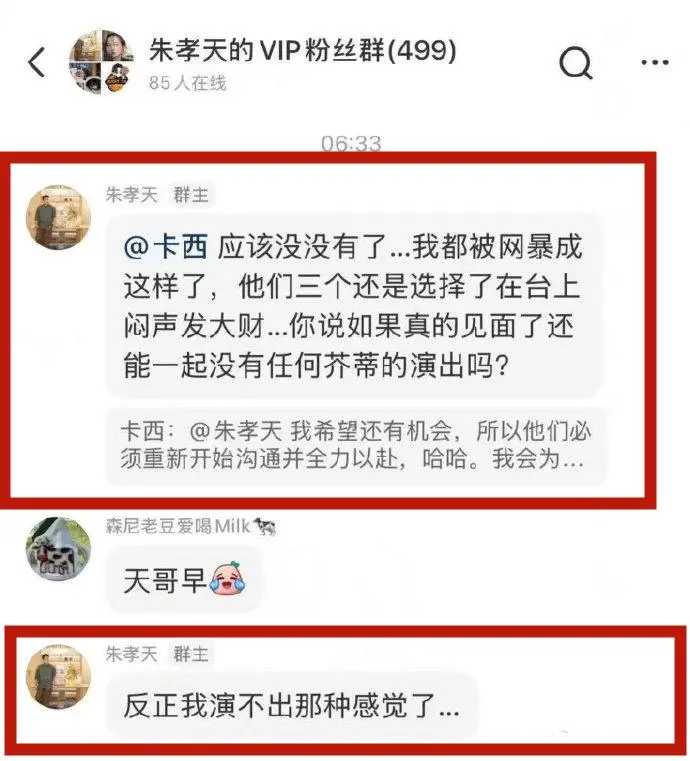Tap the group avatar collage
Screen dimensions: 690x761
pos(102,62)
